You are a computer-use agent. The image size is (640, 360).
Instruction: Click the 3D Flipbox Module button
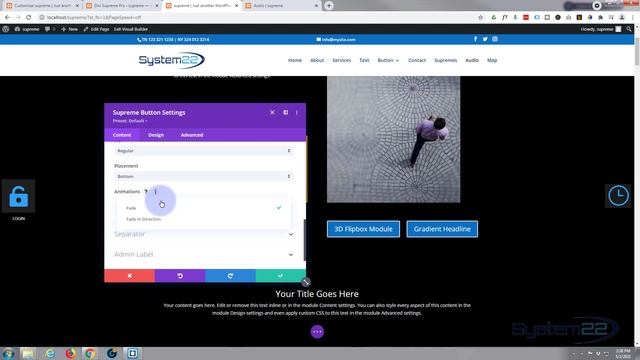(x=363, y=229)
